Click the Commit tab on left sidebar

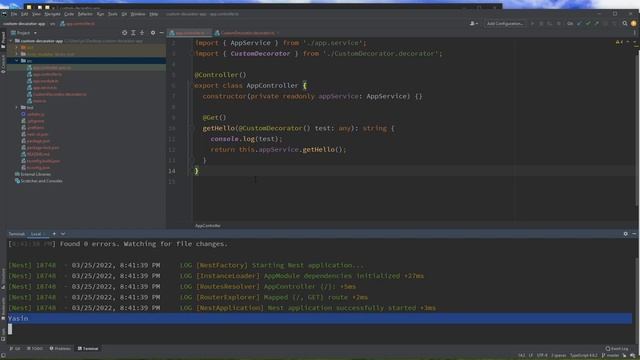tap(3, 64)
